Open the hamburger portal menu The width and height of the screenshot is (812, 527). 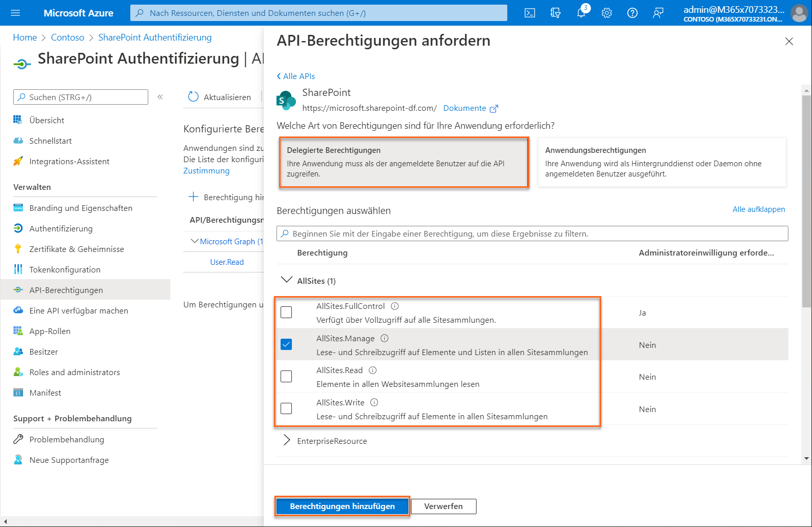tap(15, 13)
